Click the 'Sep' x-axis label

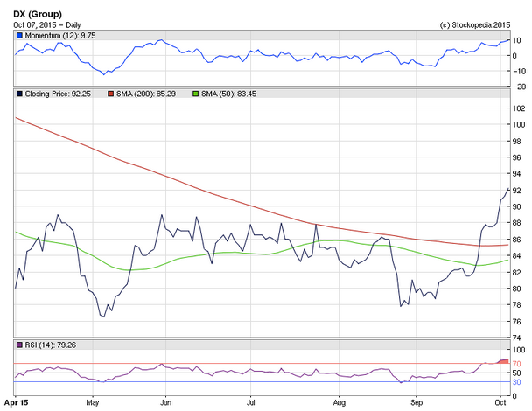pos(416,402)
